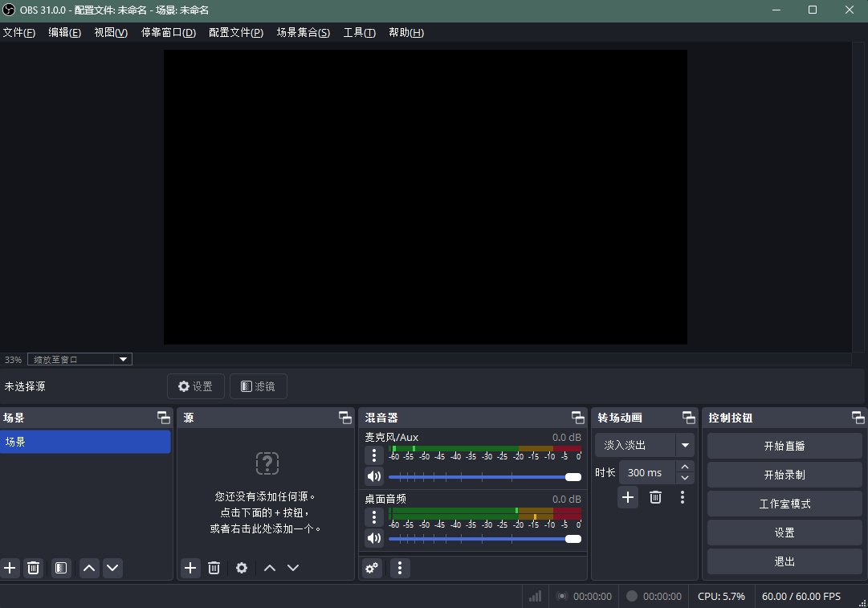Remove the transition using trash icon
Viewport: 868px width, 608px height.
[655, 497]
